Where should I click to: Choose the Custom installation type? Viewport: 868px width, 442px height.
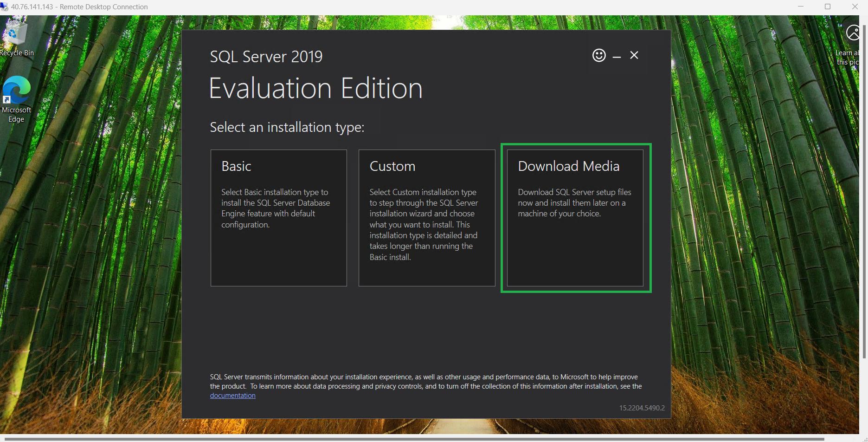tap(427, 218)
